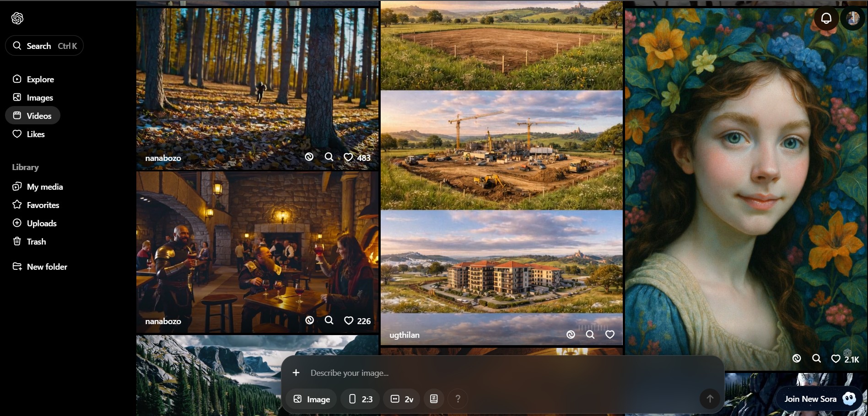Create a New folder

click(x=47, y=267)
